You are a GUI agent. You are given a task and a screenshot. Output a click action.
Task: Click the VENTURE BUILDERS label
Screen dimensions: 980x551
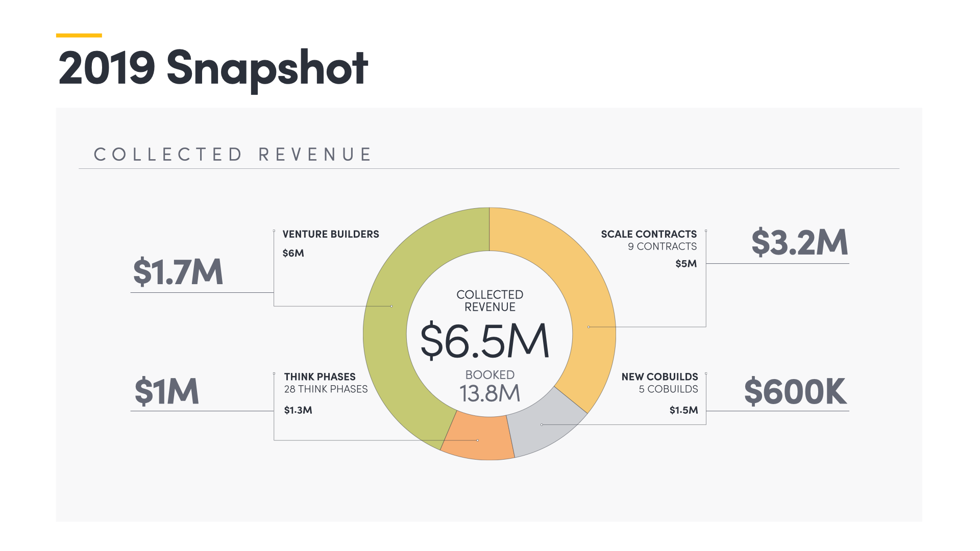[x=331, y=234]
